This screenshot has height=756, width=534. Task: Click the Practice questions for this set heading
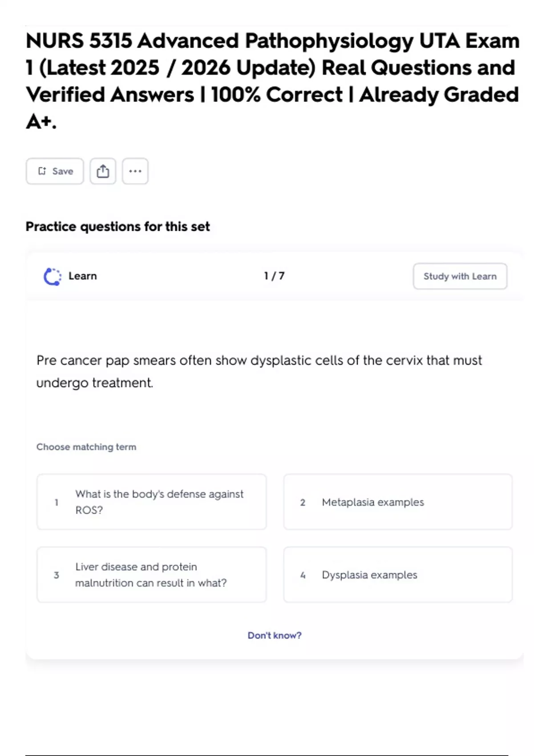(117, 227)
